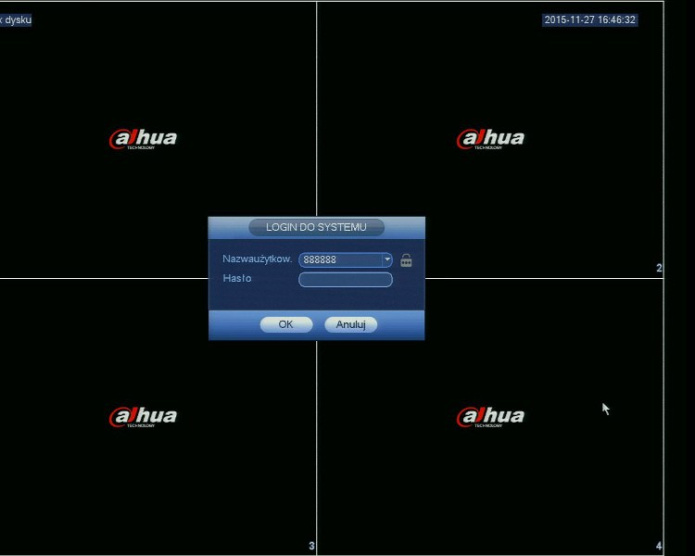The height and width of the screenshot is (556, 695).
Task: Click the dysku status text overlay
Action: tap(15, 20)
